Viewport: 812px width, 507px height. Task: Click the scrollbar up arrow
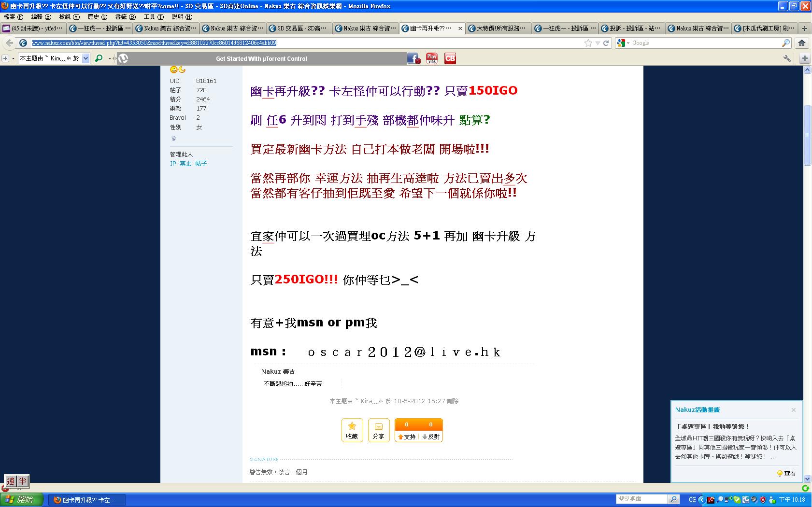click(x=807, y=70)
